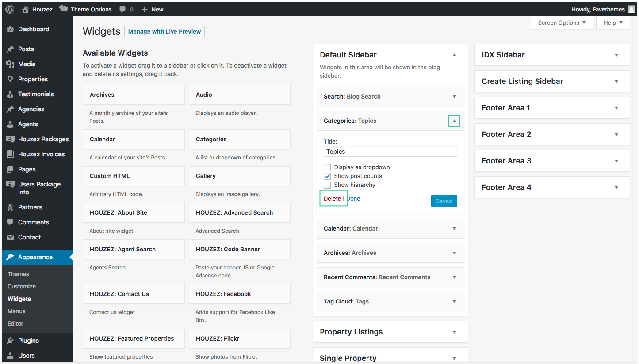The width and height of the screenshot is (639, 364).
Task: Click the WordPress logo icon
Action: pyautogui.click(x=10, y=9)
